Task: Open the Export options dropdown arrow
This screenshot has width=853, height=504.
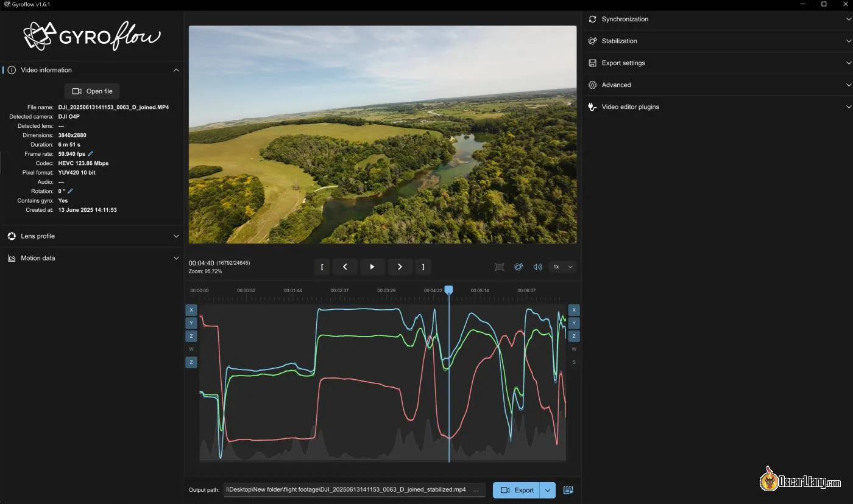Action: click(548, 490)
